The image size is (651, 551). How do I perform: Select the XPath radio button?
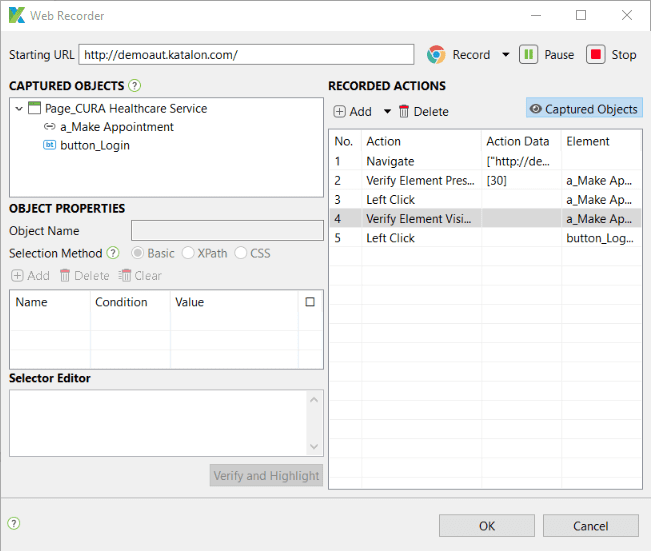(188, 253)
